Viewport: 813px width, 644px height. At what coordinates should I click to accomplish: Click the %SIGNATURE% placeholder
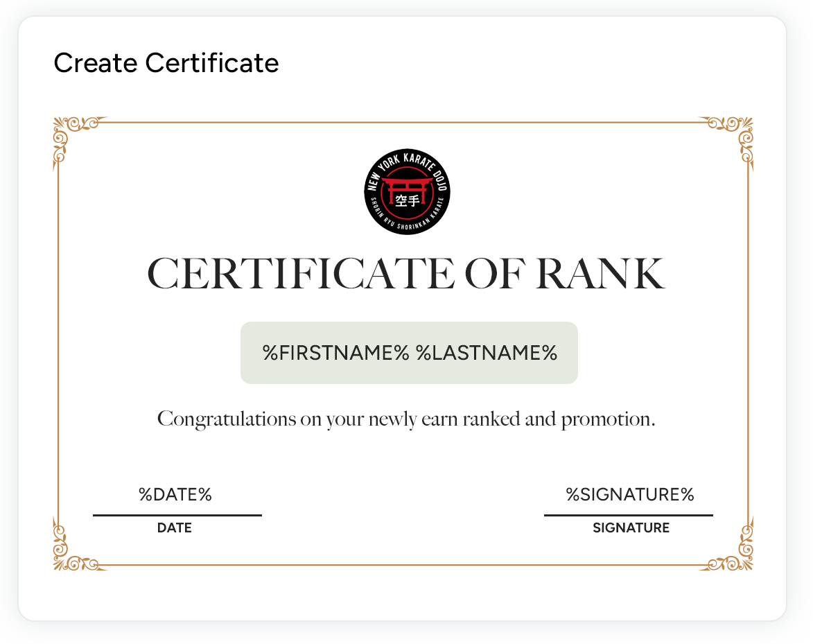coord(630,495)
